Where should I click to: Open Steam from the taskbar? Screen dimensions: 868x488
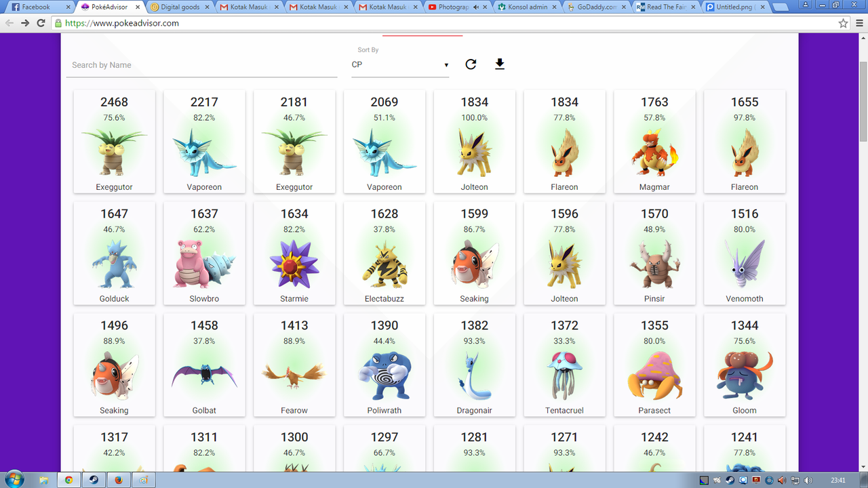(93, 480)
